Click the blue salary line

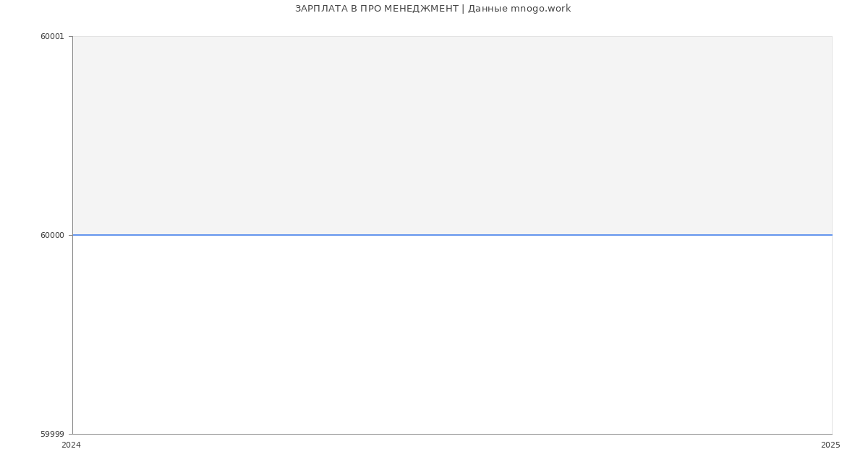tap(452, 235)
